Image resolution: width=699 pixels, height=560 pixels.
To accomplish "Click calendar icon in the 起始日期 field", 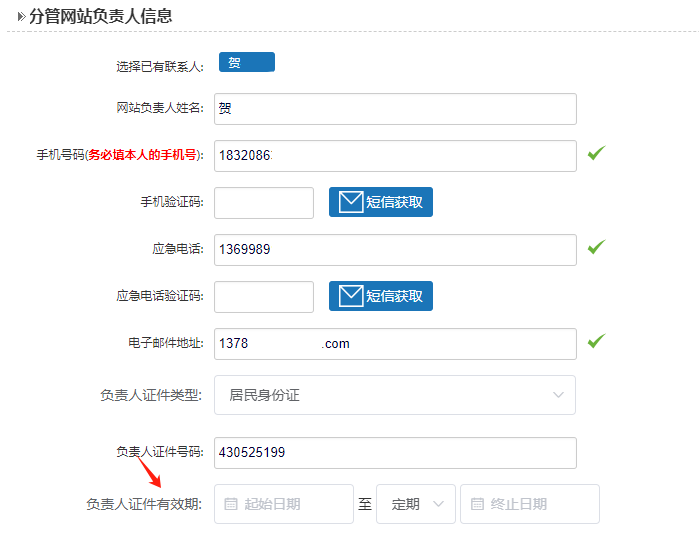I will [231, 504].
